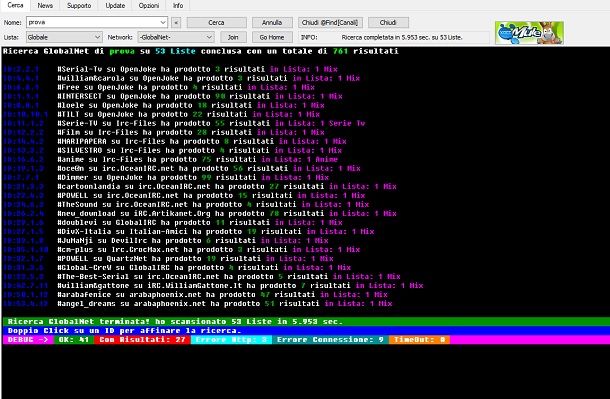The width and height of the screenshot is (610, 399).
Task: Select the #william&carola su OpenJoke line
Action: pyautogui.click(x=209, y=78)
